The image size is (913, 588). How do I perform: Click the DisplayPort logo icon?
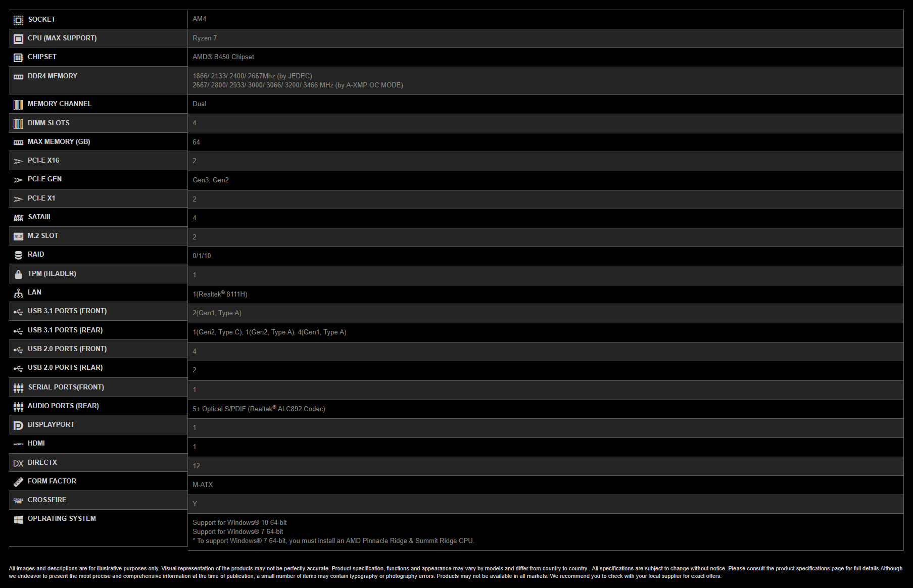(x=18, y=425)
